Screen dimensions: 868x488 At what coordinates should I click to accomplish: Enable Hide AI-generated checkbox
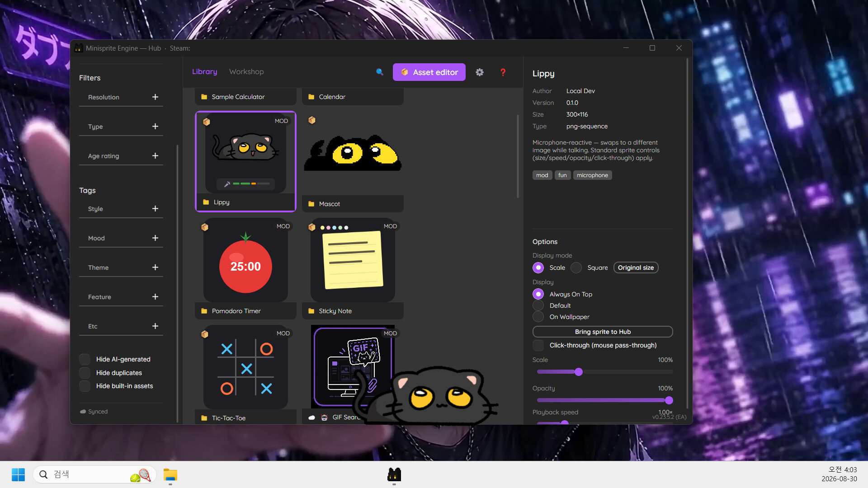point(85,359)
